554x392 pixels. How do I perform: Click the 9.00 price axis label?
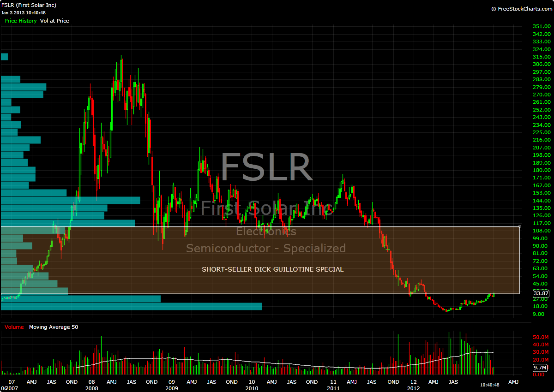(x=539, y=314)
